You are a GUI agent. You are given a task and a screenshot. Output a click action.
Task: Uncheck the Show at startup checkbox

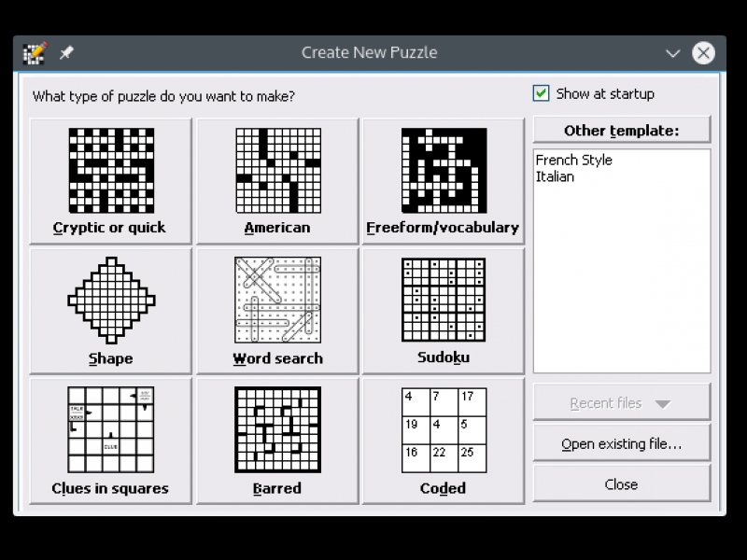point(541,93)
